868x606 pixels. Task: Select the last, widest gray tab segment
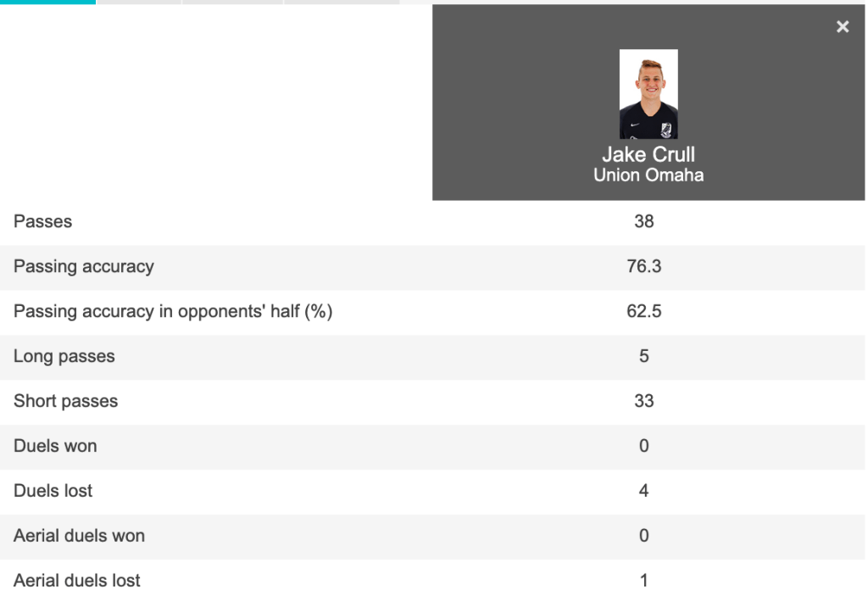[x=342, y=2]
